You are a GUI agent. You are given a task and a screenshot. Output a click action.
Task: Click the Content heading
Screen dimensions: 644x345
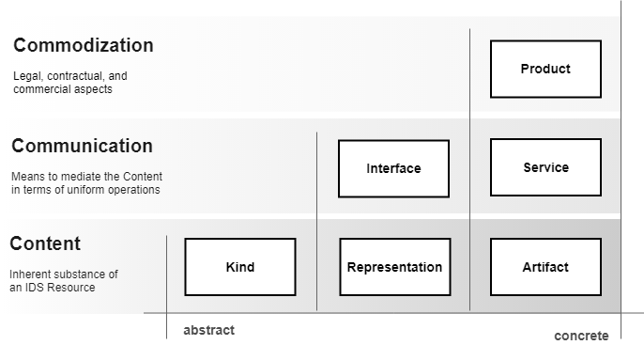click(x=45, y=243)
